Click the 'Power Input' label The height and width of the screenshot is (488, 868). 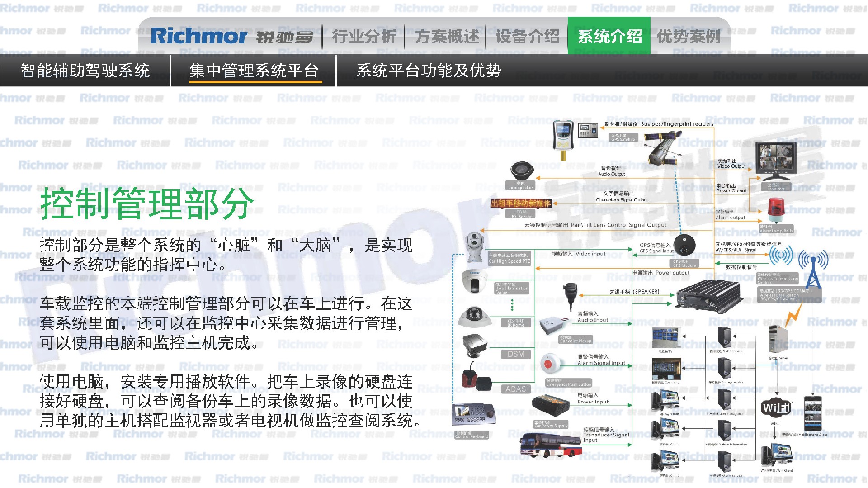pyautogui.click(x=593, y=402)
